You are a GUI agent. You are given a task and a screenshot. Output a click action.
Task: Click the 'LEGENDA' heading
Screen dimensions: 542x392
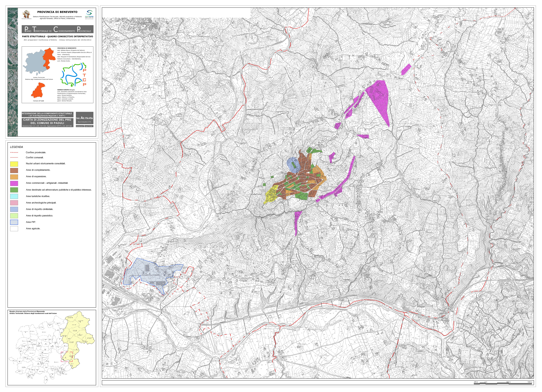tap(16, 147)
